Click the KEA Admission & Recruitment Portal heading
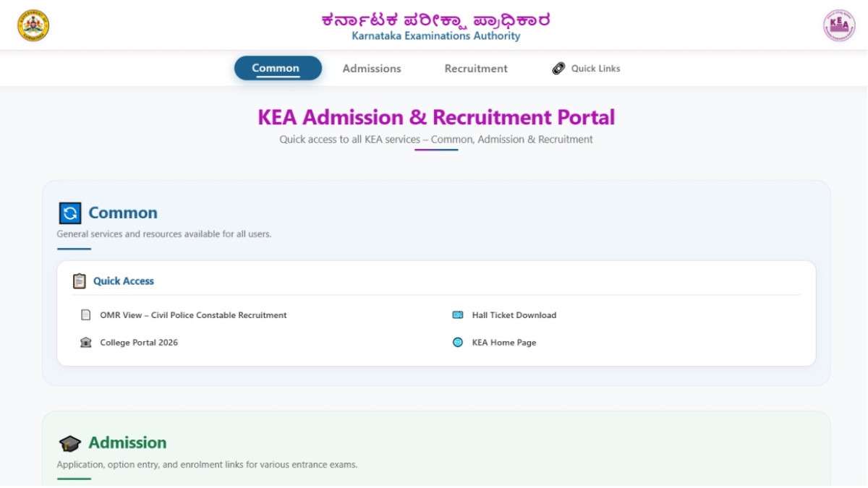Image resolution: width=868 pixels, height=488 pixels. point(436,117)
